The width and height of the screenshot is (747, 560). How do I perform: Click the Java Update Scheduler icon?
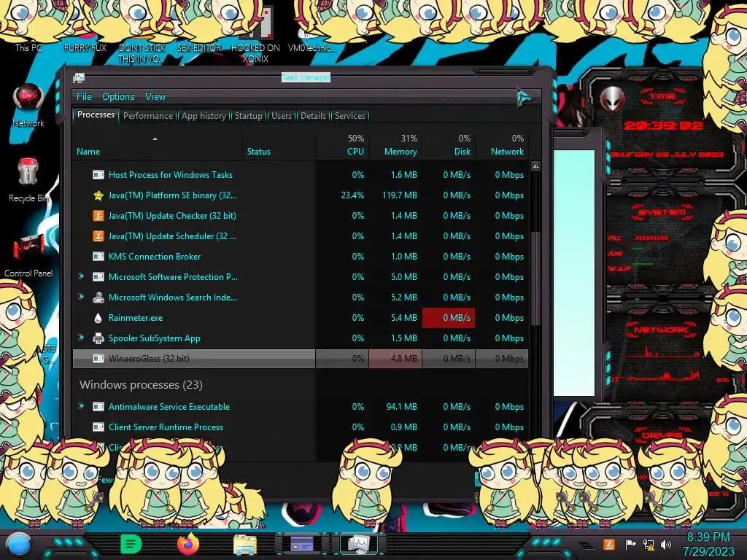click(98, 236)
